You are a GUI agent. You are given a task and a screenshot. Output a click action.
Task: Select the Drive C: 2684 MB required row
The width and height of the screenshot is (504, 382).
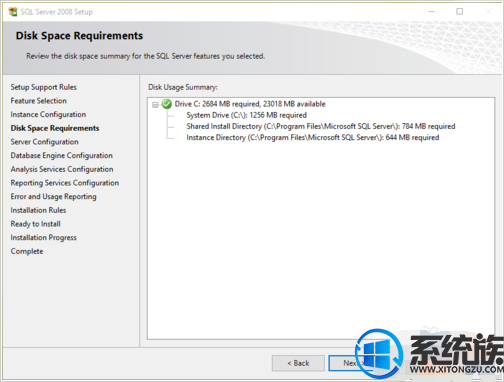point(250,104)
